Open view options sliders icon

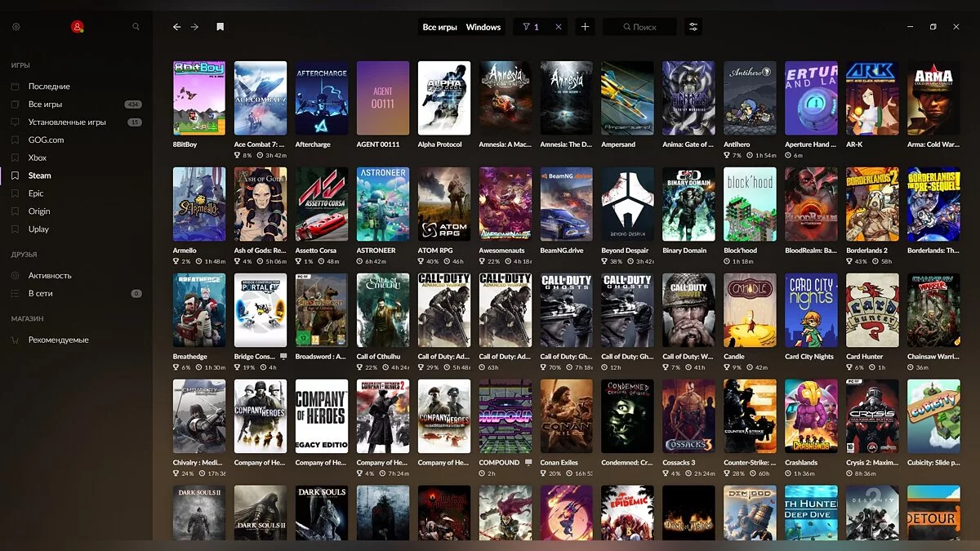(x=693, y=27)
